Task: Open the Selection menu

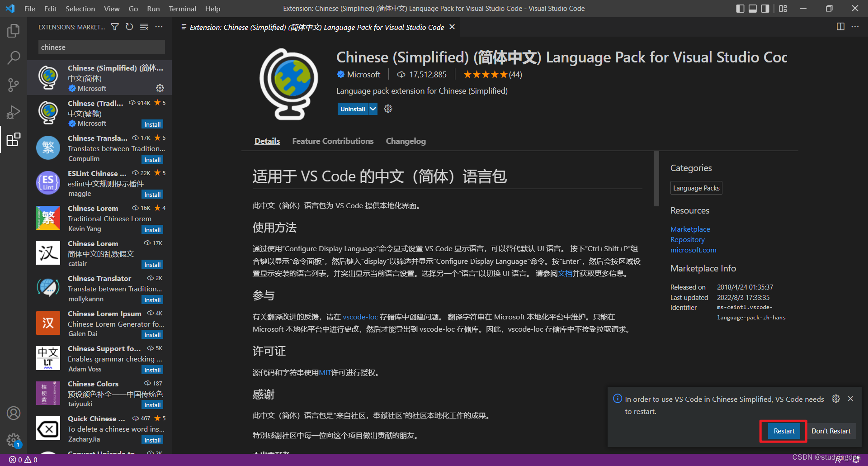Action: click(x=80, y=9)
